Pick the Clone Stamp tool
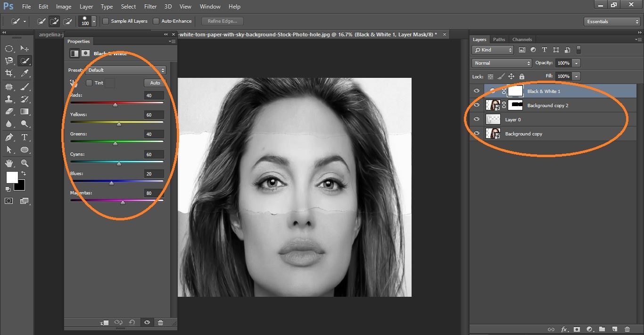Viewport: 644px width, 335px height. click(x=9, y=99)
